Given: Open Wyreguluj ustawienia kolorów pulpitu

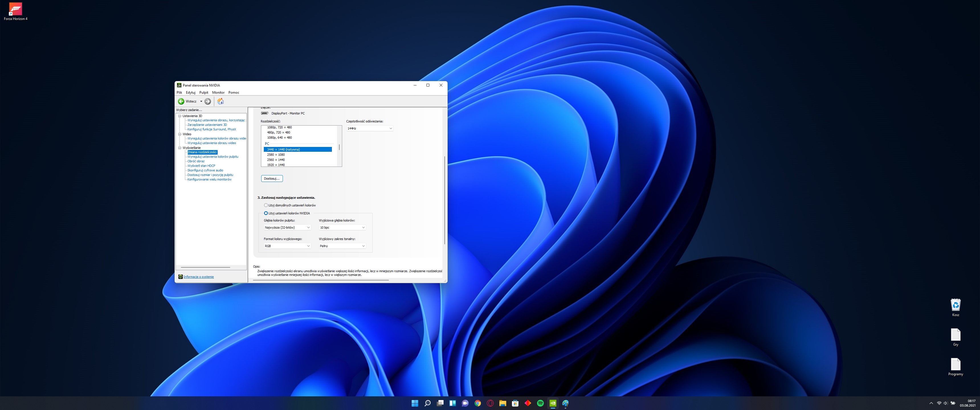Looking at the screenshot, I should 213,157.
